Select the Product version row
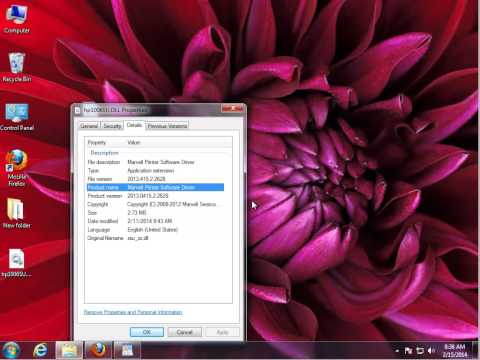 coord(155,196)
